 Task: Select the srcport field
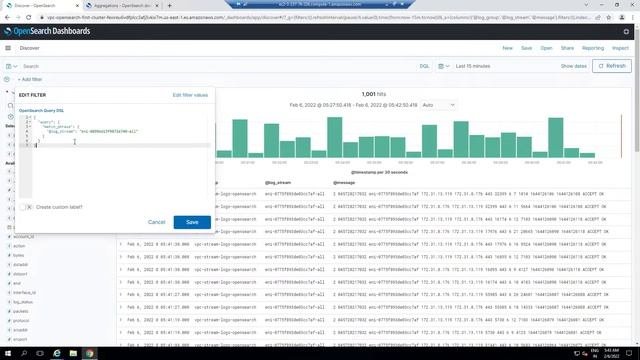point(20,340)
